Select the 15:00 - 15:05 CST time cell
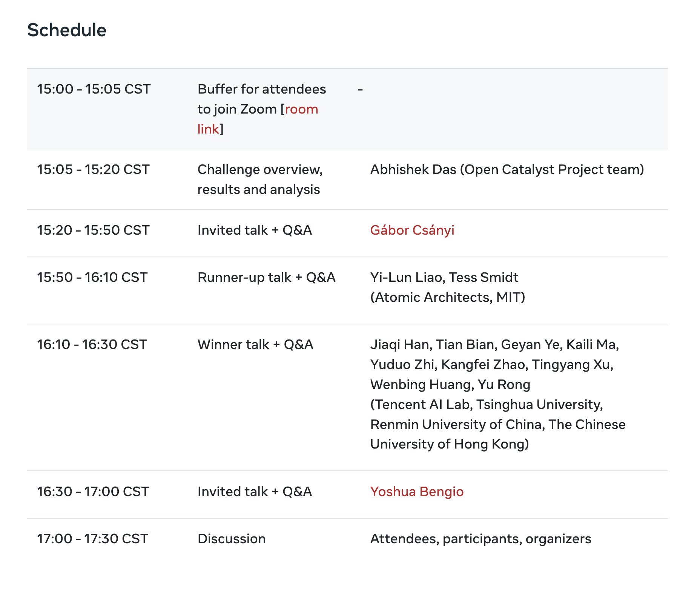Viewport: 700px width, 590px height. pos(94,89)
